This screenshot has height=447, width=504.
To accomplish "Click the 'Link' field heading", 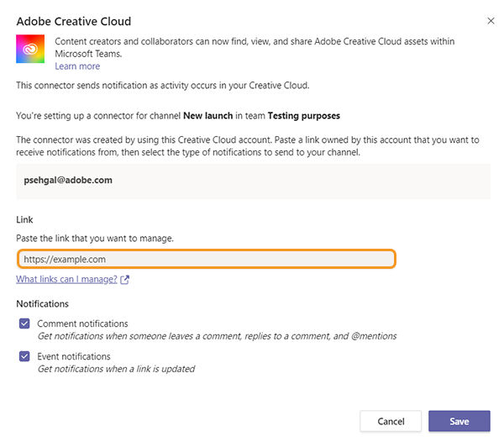I will click(x=24, y=219).
